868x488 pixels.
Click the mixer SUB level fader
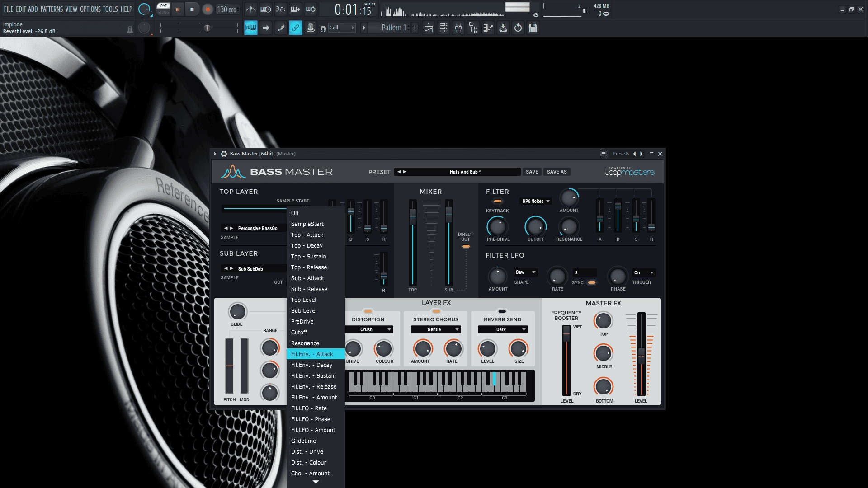[x=448, y=215]
